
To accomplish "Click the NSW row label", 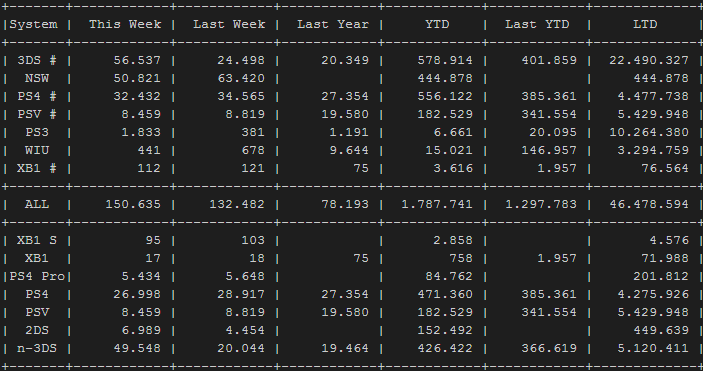I will (x=37, y=78).
